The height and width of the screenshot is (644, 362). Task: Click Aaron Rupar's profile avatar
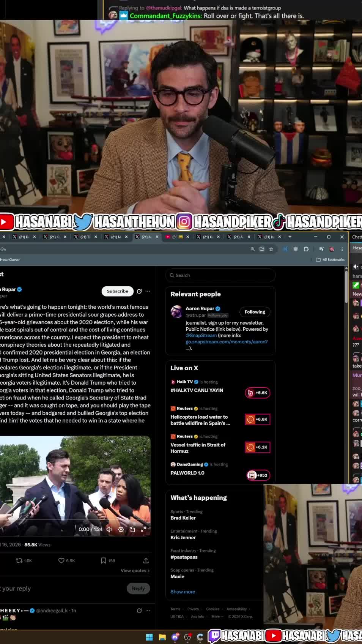[x=176, y=311]
